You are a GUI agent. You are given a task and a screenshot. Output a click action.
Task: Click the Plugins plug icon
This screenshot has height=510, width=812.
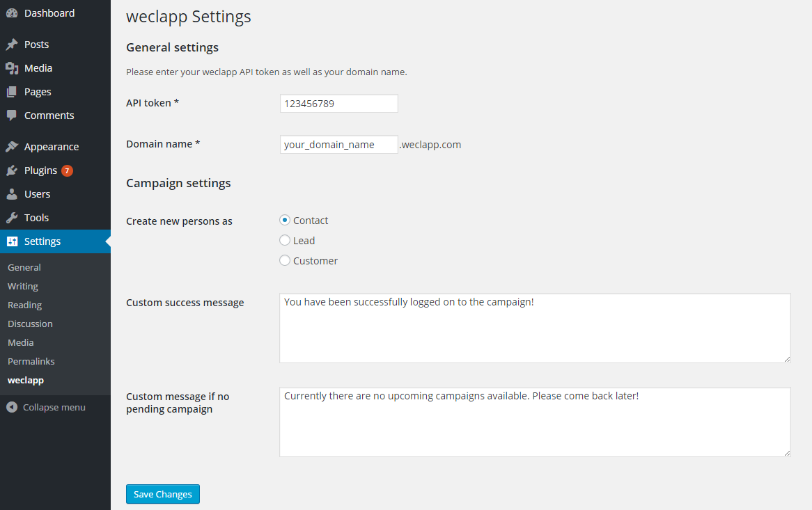tap(12, 170)
